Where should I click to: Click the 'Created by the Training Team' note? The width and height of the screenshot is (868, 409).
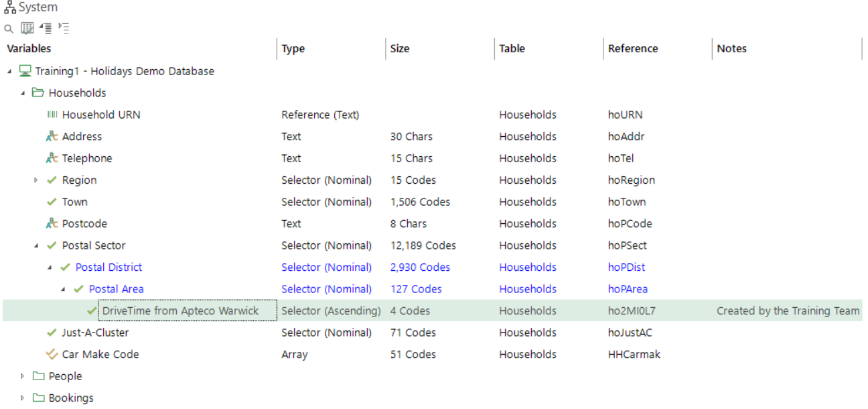point(788,310)
